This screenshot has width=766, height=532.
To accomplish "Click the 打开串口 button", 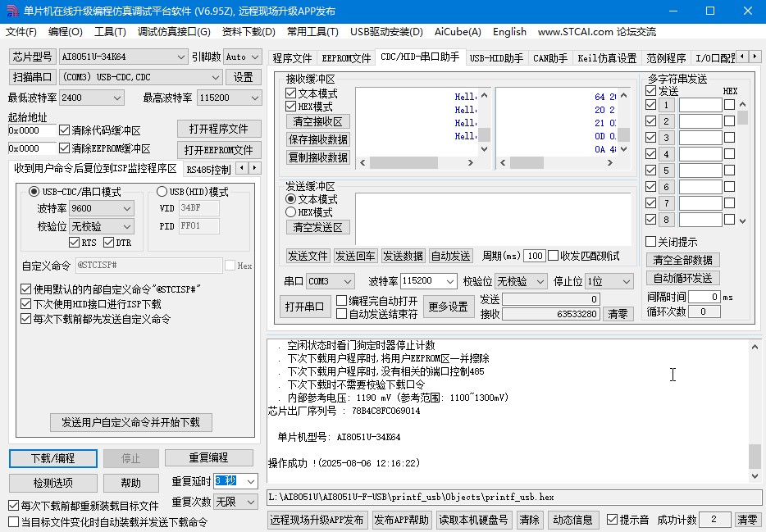I will tap(304, 307).
